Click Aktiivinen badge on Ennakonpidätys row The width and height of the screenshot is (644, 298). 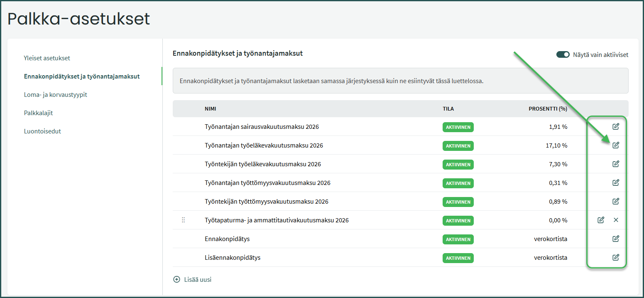point(458,239)
